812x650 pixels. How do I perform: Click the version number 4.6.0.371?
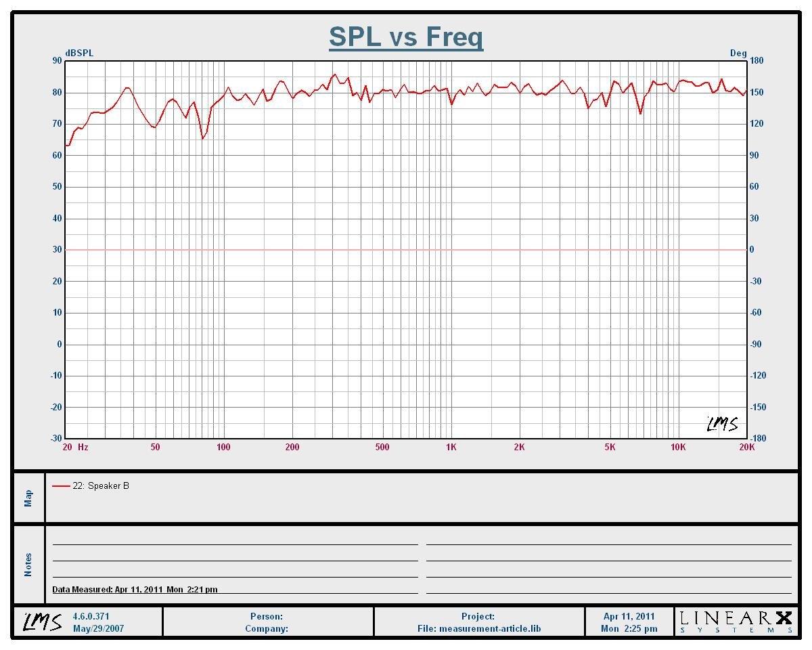coord(91,616)
